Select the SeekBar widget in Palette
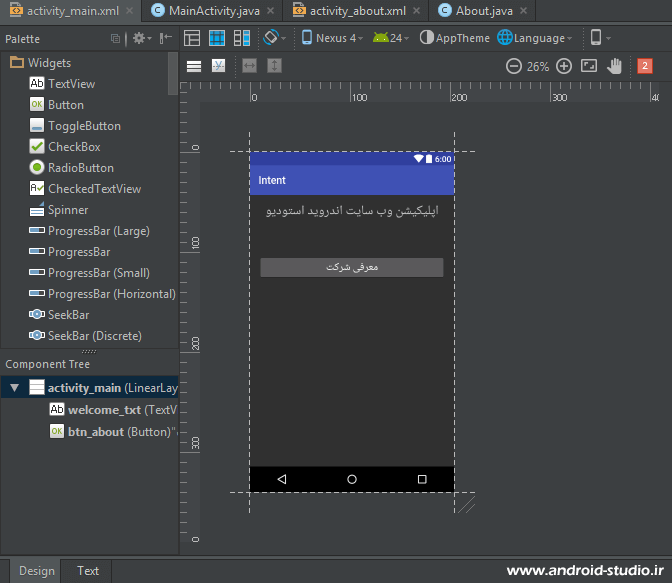 coord(68,315)
